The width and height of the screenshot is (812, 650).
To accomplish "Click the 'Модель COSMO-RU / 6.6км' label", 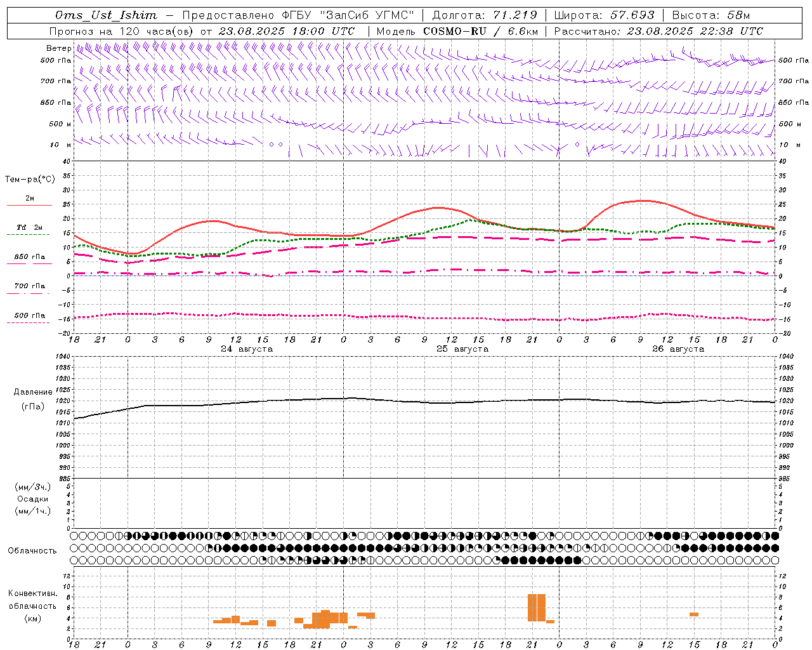I will [x=457, y=31].
